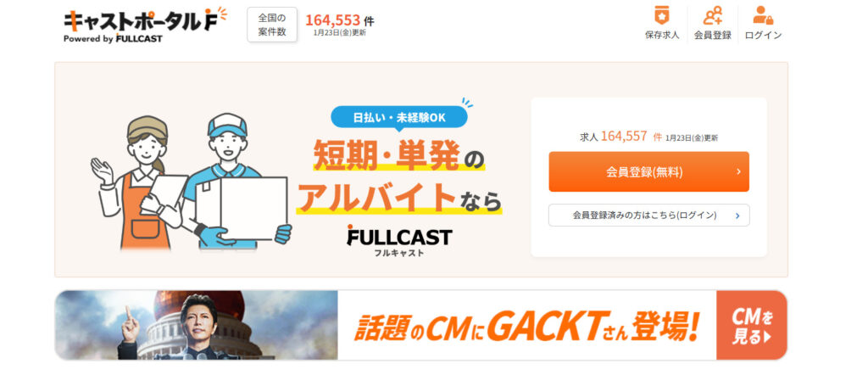Click the CMを見る play button
868x375 pixels.
click(x=751, y=326)
